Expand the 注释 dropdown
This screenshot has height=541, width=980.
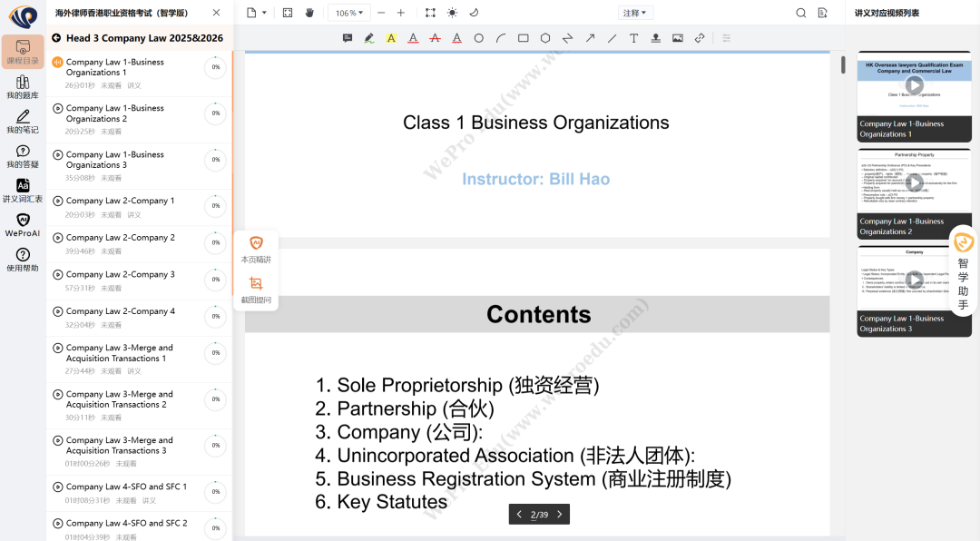pyautogui.click(x=634, y=13)
